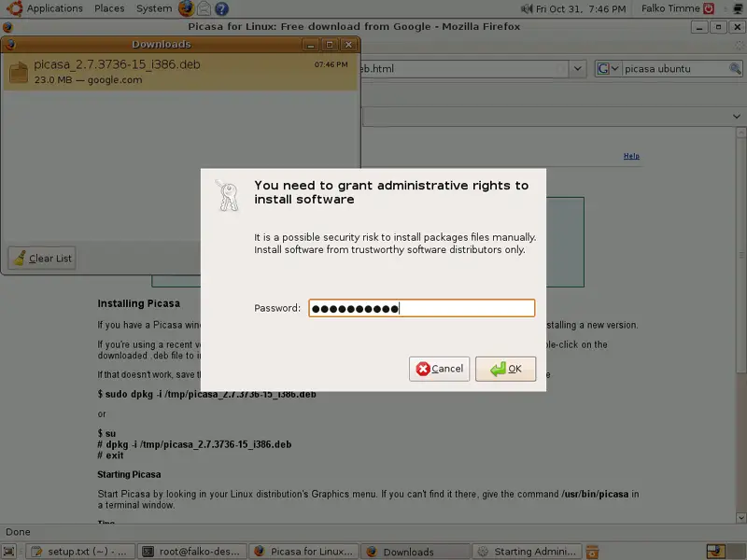Image resolution: width=747 pixels, height=560 pixels.
Task: Click the Firefox window menu icon in title bar
Action: pos(7,27)
